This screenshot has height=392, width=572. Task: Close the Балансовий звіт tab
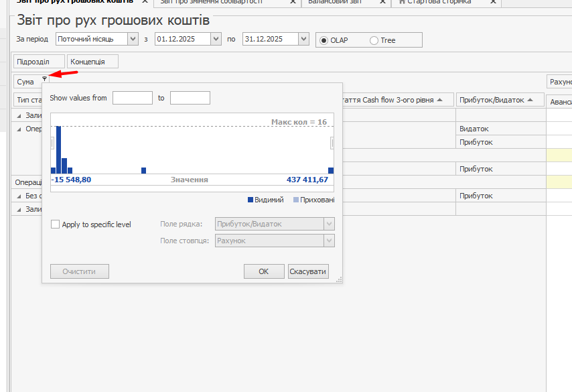click(382, 2)
